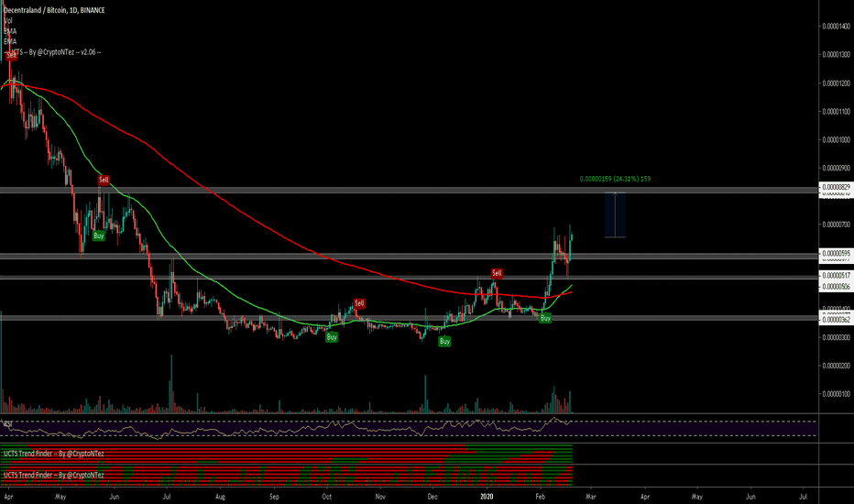Screen dimensions: 854x504
Task: Click the 2020 label on time axis
Action: pyautogui.click(x=487, y=497)
